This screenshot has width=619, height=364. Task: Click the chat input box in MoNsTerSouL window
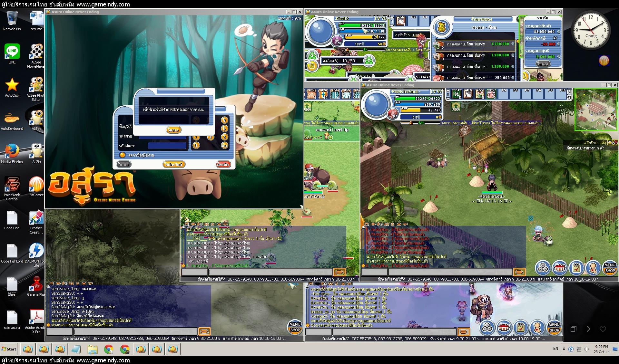[x=450, y=272]
